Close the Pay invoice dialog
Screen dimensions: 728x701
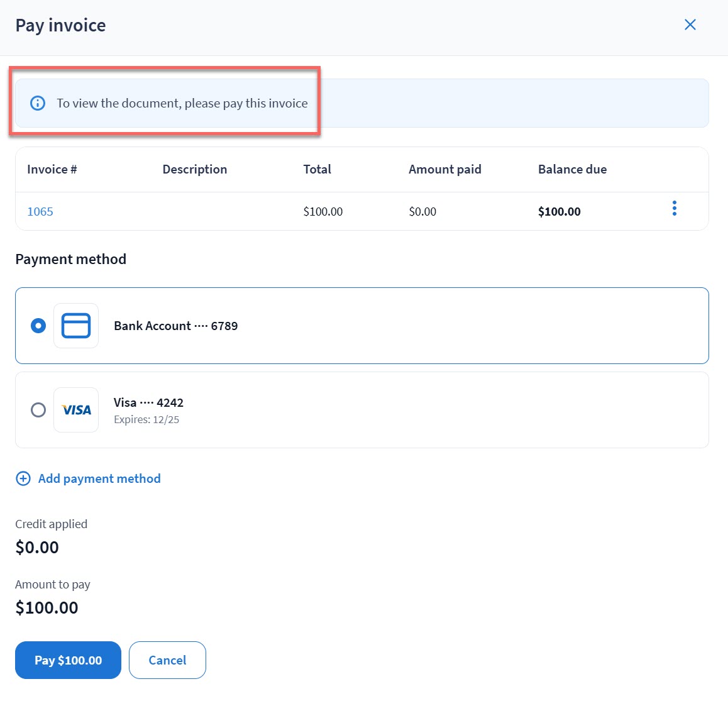click(690, 25)
